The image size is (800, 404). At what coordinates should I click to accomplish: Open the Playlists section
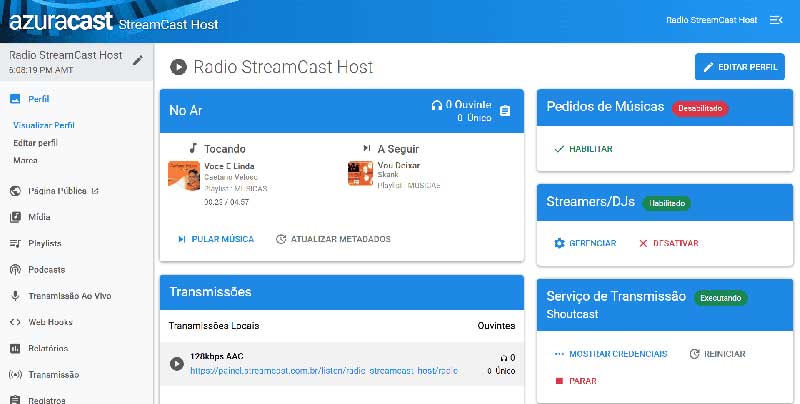pyautogui.click(x=45, y=243)
